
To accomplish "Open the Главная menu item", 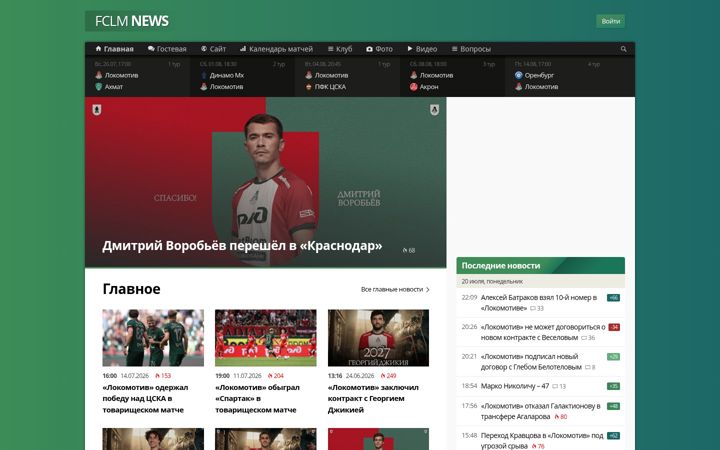I will [x=114, y=49].
